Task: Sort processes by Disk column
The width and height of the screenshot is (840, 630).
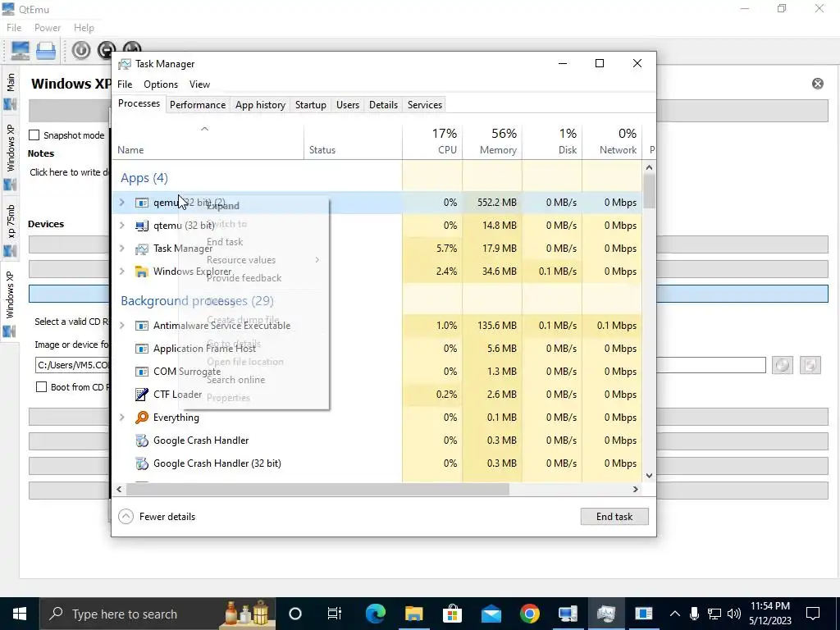Action: pos(552,141)
